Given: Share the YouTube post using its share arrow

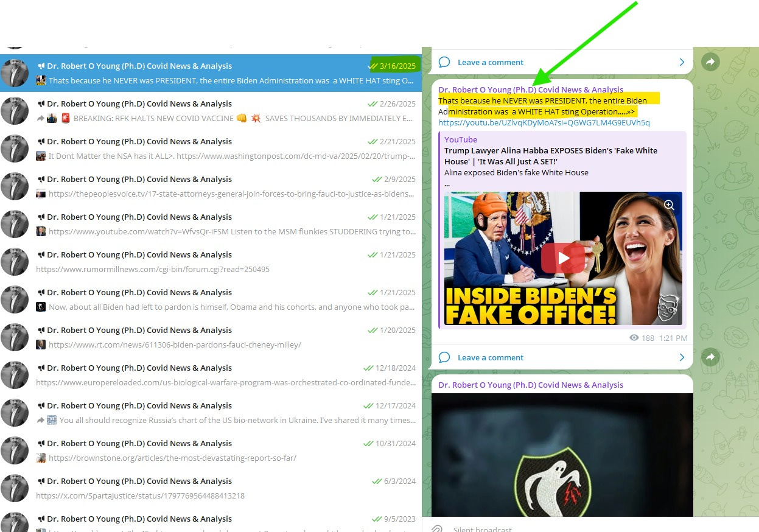Looking at the screenshot, I should [x=710, y=357].
